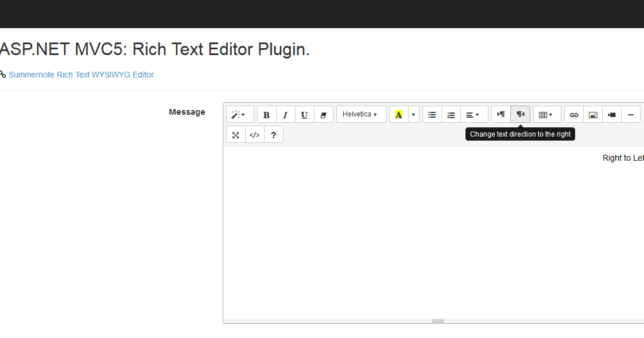The height and width of the screenshot is (338, 644).
Task: Apply italic formatting
Action: [x=285, y=114]
